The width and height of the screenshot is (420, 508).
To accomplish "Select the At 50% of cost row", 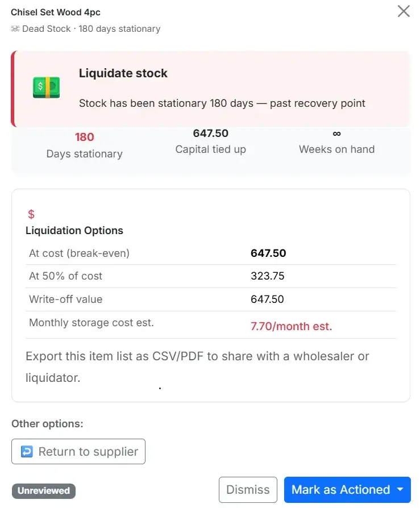I will 211,276.
